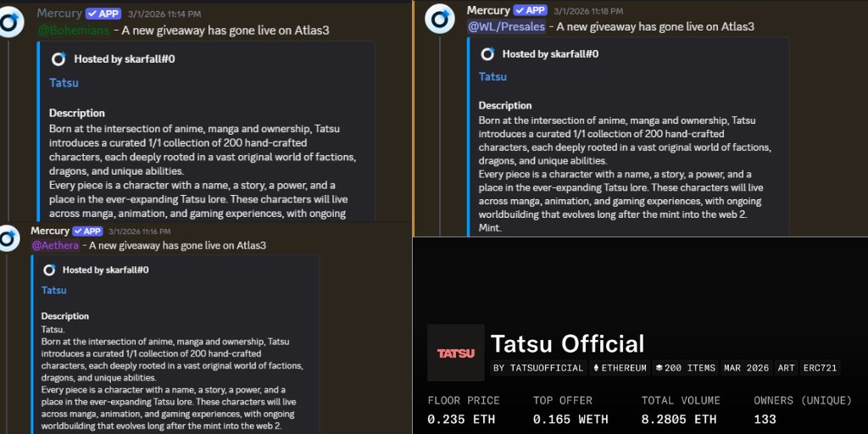Click timestamp 3/1/2026 11:16 PM
Viewport: 868px width, 434px height.
tap(140, 231)
